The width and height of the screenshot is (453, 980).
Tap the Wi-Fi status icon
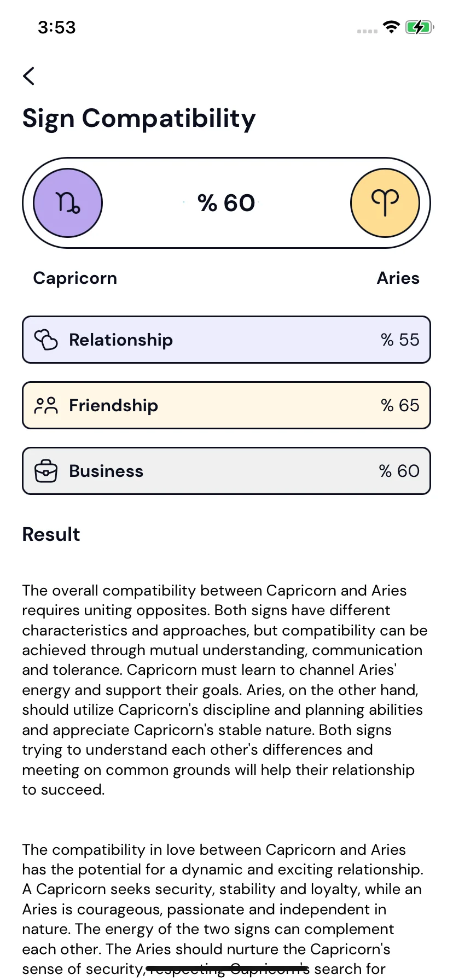[x=391, y=27]
